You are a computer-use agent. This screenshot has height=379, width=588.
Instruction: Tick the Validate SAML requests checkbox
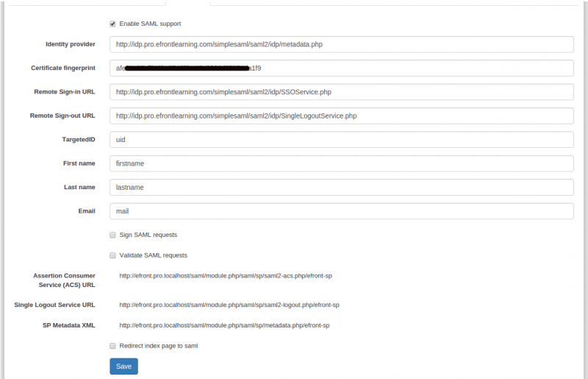(112, 255)
